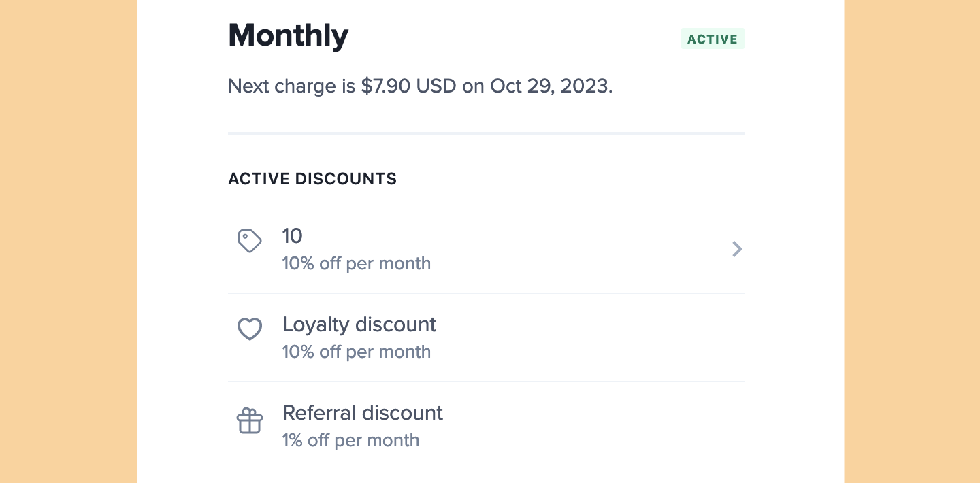The height and width of the screenshot is (483, 980).
Task: Click the "$7.90 USD" charge amount
Action: click(408, 86)
